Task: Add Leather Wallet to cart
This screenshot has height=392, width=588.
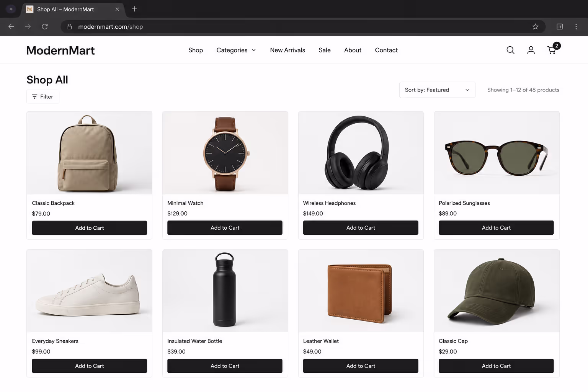Action: coord(361,366)
